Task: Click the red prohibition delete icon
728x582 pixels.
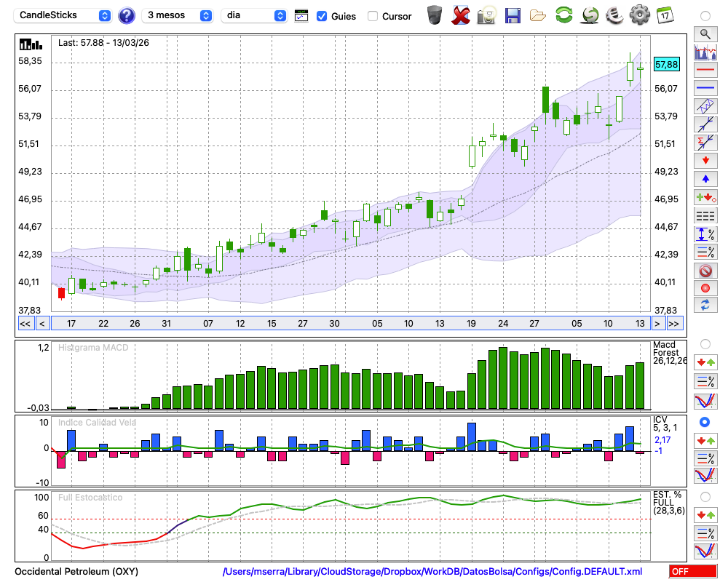Action: tap(705, 270)
